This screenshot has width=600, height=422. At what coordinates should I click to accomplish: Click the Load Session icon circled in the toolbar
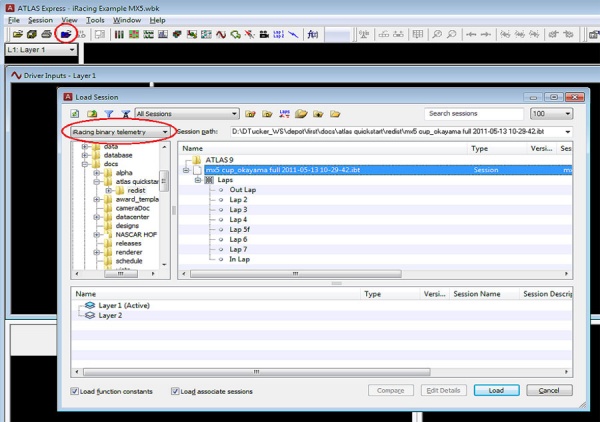point(65,34)
